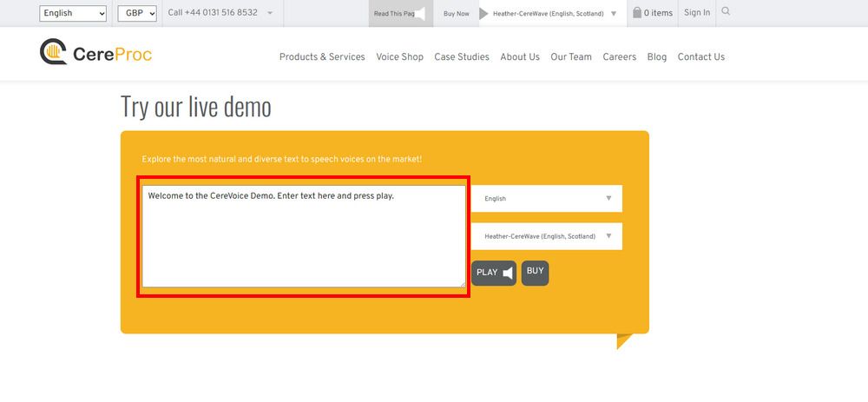Go to Voice Shop

tap(399, 56)
